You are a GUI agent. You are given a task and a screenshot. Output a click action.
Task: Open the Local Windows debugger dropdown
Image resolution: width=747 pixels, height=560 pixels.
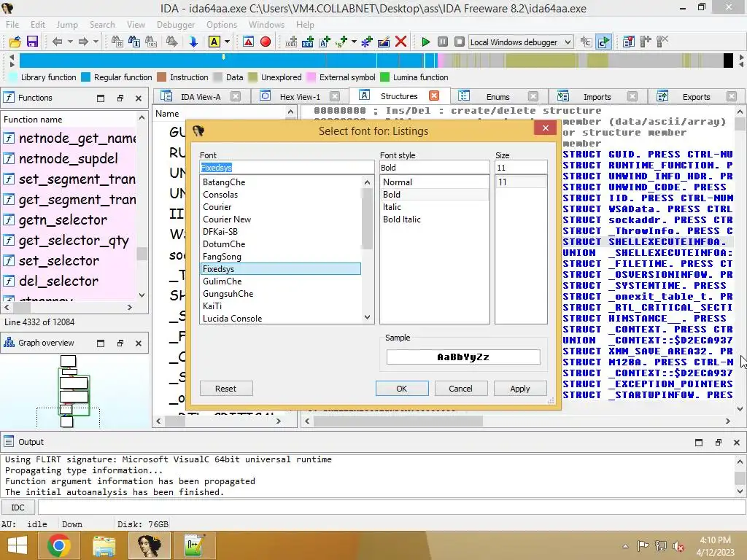point(521,42)
